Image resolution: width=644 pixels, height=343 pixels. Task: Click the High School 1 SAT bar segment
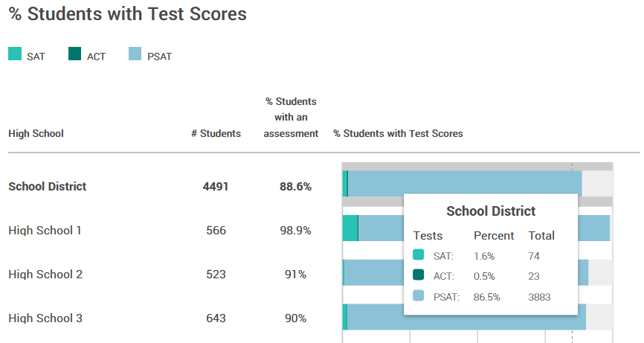point(350,228)
